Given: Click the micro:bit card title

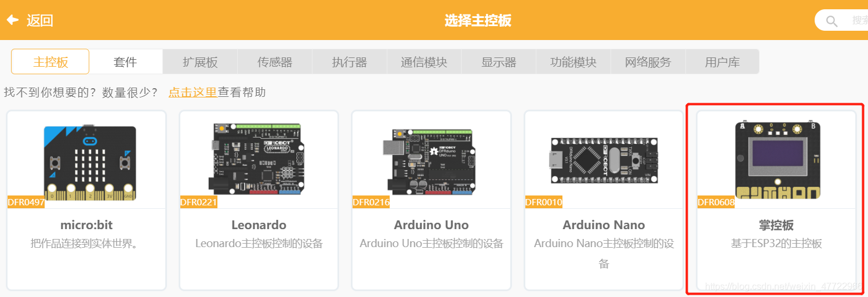Looking at the screenshot, I should 86,225.
